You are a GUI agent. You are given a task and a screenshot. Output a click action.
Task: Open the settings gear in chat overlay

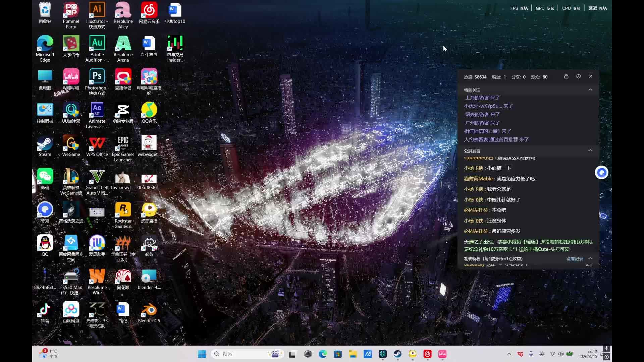[x=578, y=76]
